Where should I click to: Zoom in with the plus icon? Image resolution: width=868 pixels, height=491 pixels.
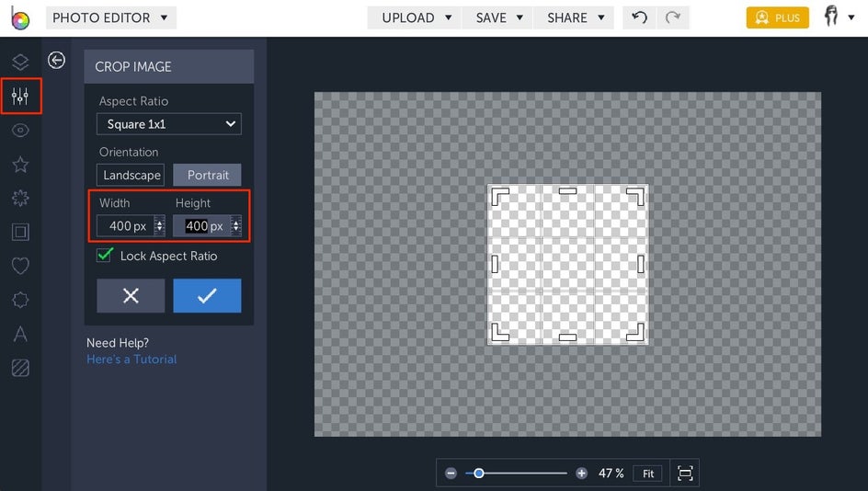[581, 474]
